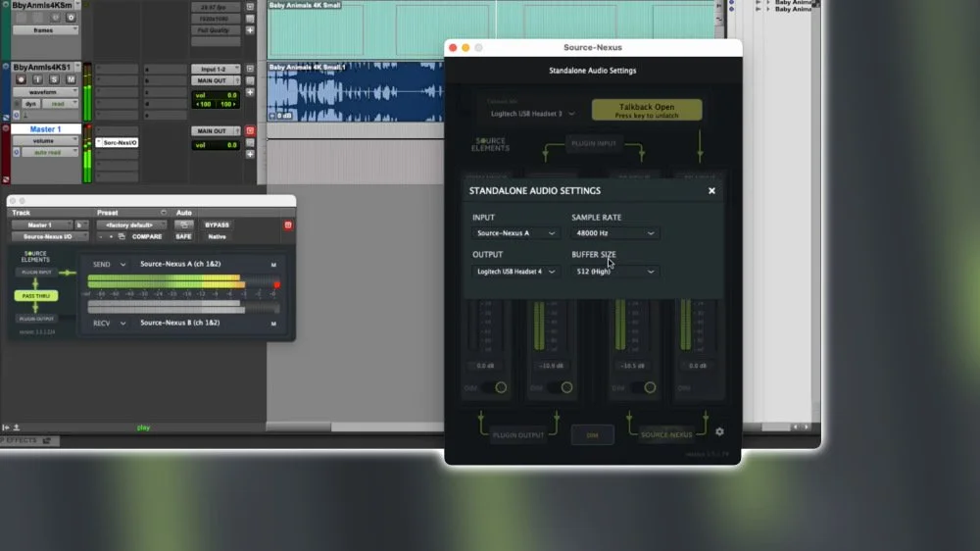Click the next preset plus button
The image size is (980, 551).
(112, 236)
